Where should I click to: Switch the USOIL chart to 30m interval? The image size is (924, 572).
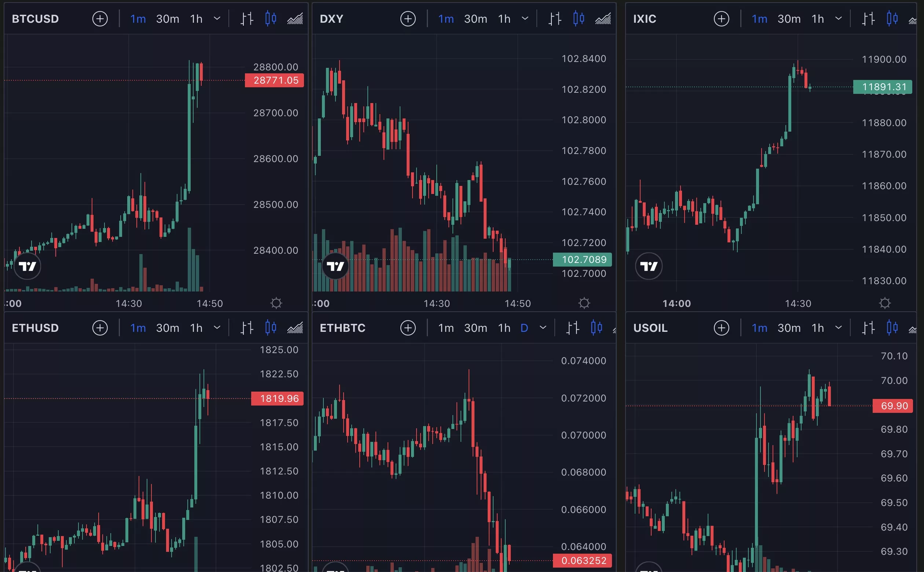coord(789,328)
